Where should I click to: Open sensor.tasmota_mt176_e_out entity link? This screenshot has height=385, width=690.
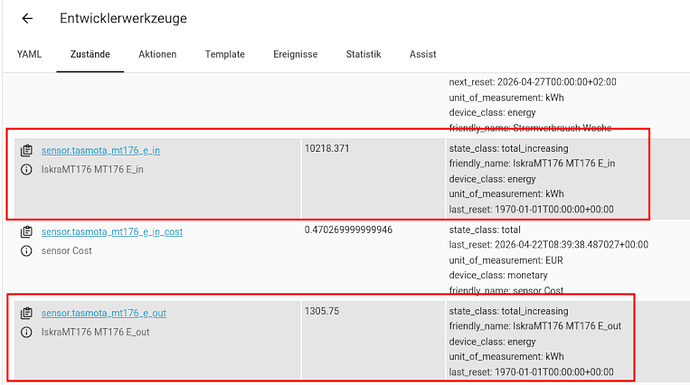[x=104, y=313]
